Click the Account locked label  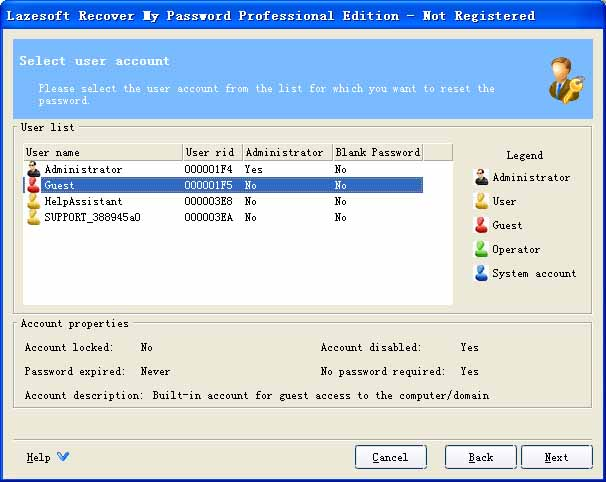pos(69,347)
